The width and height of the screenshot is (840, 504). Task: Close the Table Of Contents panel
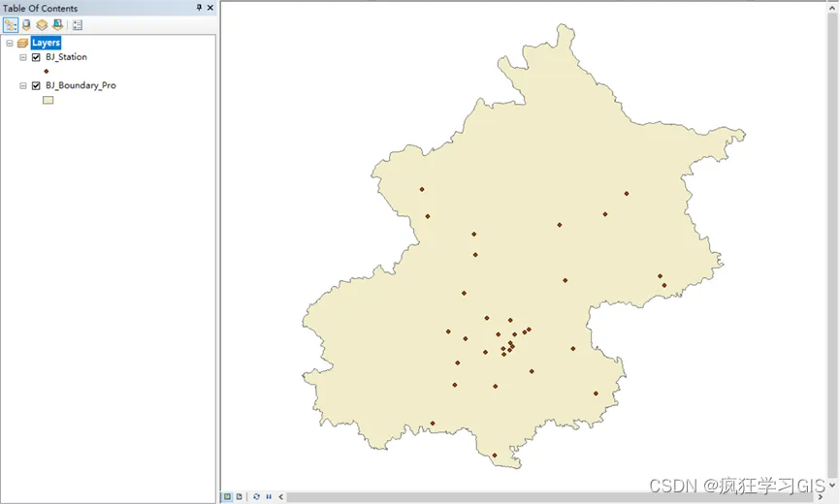tap(210, 8)
